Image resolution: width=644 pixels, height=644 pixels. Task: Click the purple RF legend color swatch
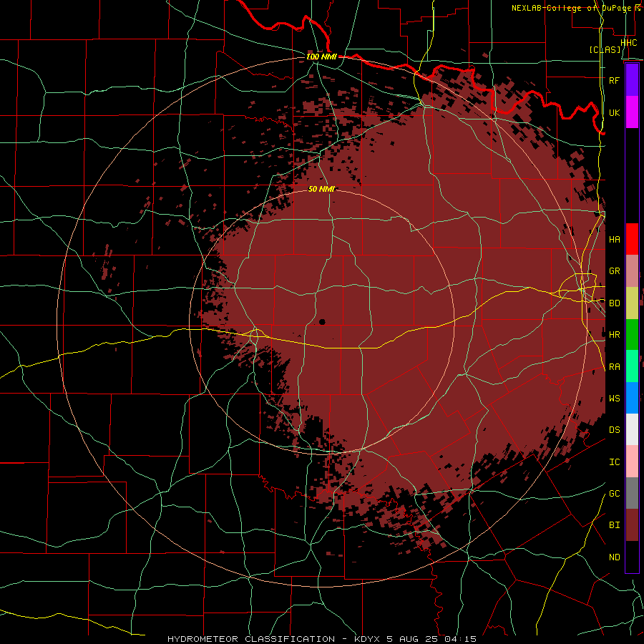[x=632, y=80]
